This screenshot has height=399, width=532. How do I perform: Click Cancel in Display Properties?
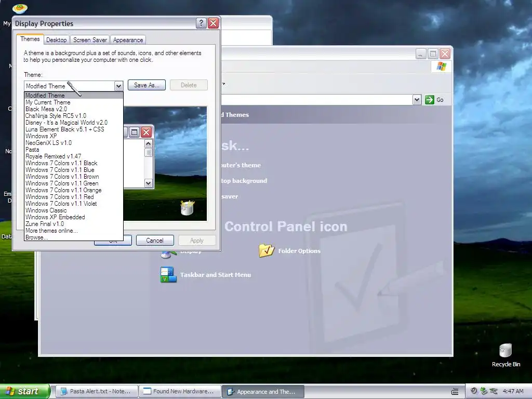click(x=155, y=240)
